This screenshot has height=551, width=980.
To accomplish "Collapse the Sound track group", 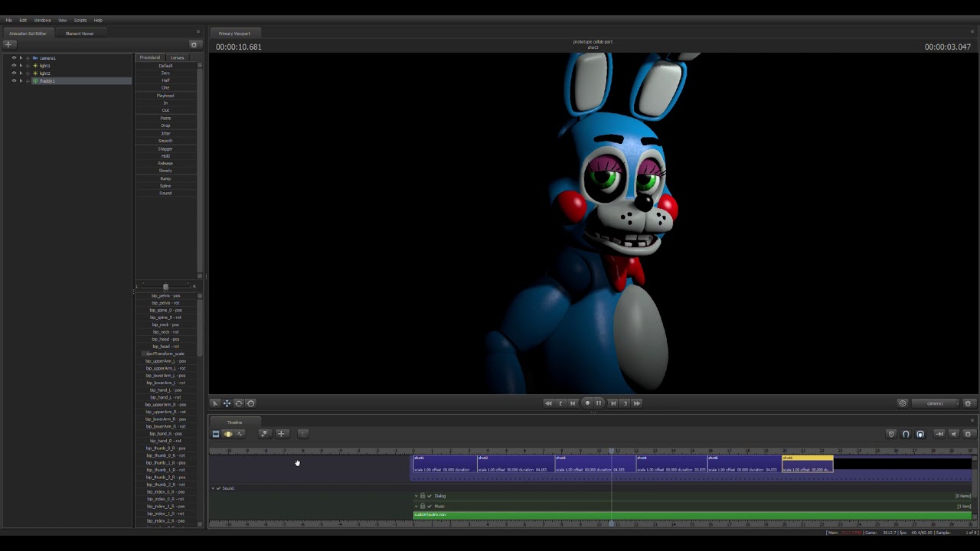I will [x=213, y=488].
